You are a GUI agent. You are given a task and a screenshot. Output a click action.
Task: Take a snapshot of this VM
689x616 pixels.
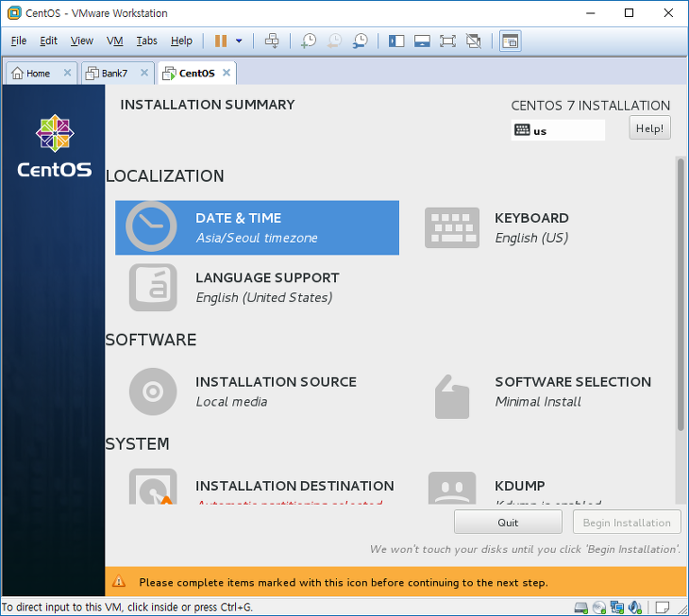click(309, 41)
